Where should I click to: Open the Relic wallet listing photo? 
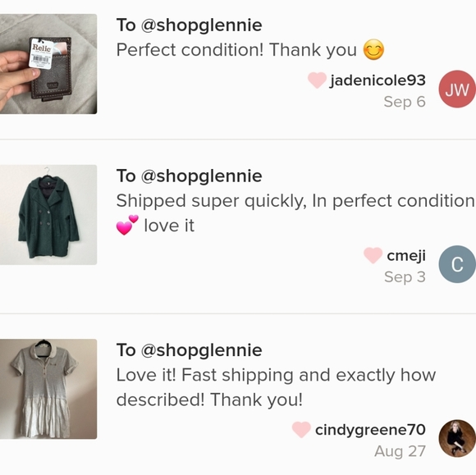click(48, 64)
